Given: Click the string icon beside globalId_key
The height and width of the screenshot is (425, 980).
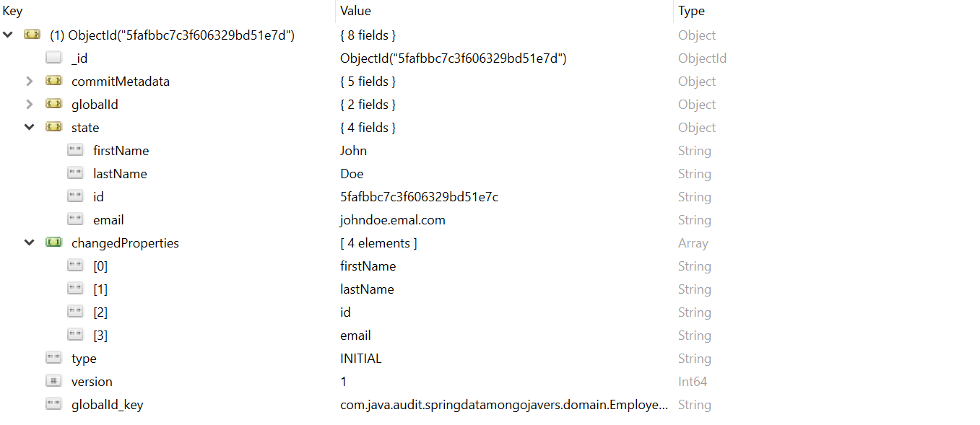Looking at the screenshot, I should point(53,405).
